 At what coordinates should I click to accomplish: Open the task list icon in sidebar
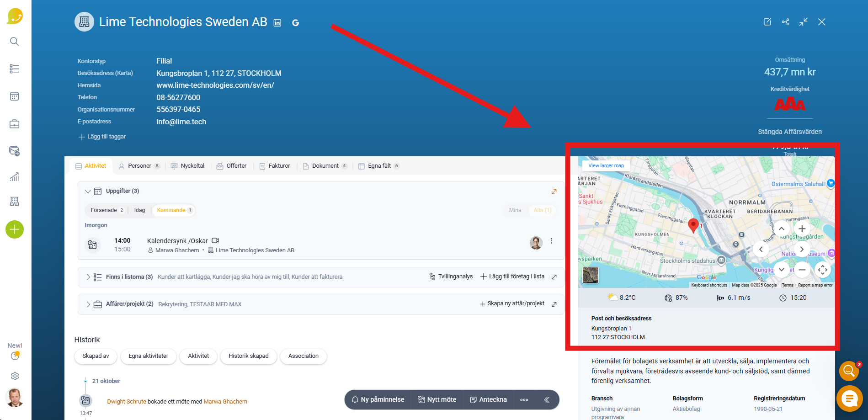(x=15, y=69)
